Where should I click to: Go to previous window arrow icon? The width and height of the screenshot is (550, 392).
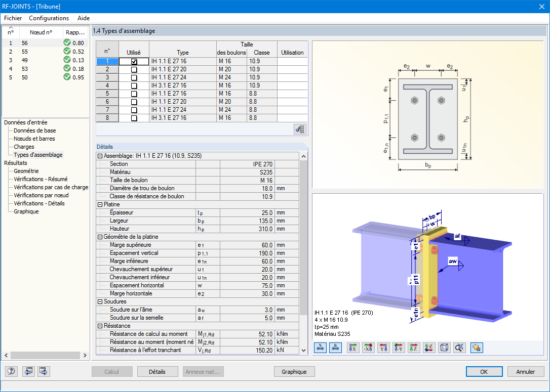click(x=28, y=371)
